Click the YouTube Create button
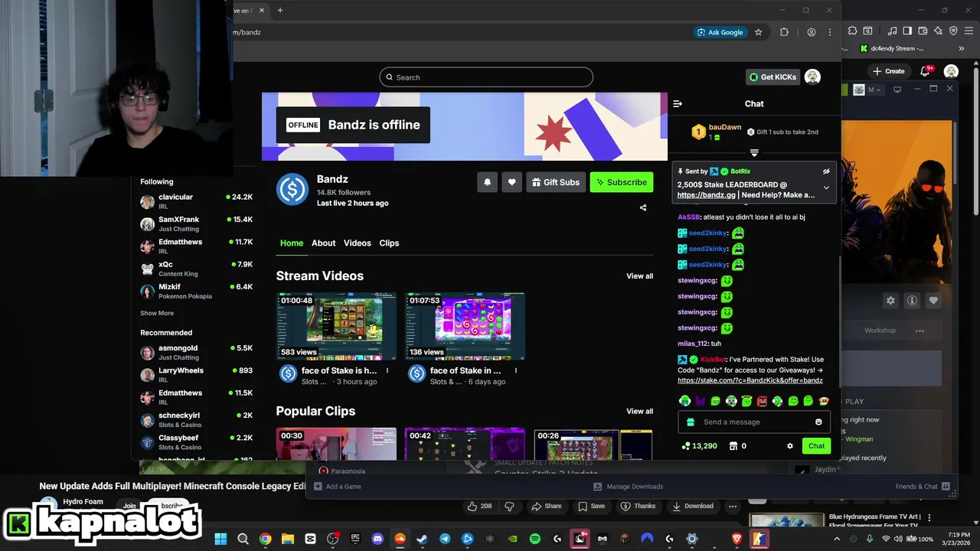Image resolution: width=980 pixels, height=551 pixels. coord(888,71)
